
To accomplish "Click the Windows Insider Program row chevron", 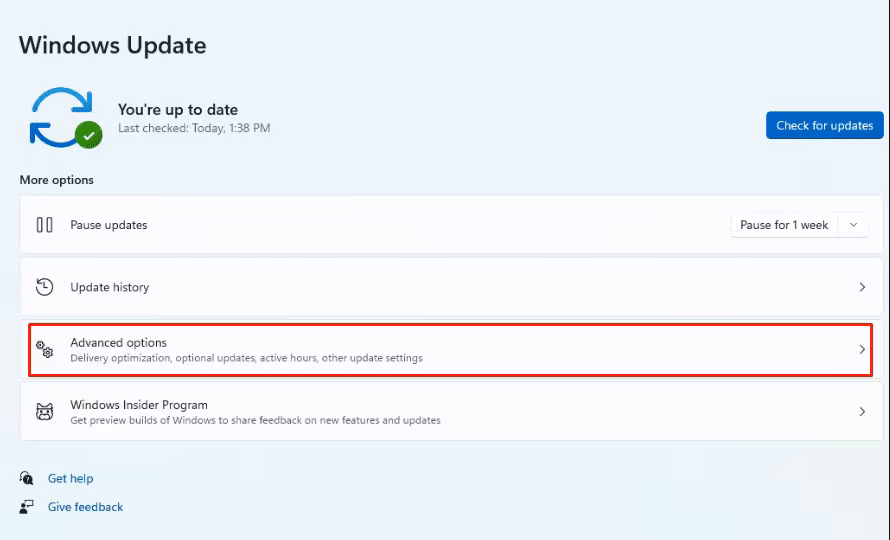I will click(862, 412).
